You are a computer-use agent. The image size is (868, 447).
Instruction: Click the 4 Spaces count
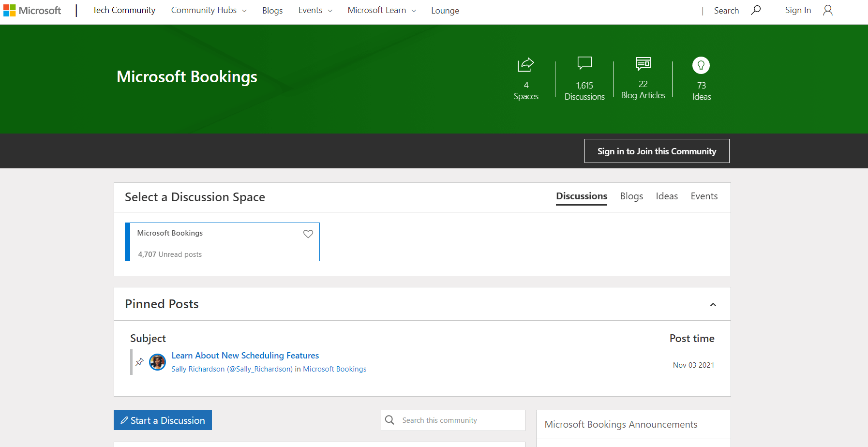526,90
